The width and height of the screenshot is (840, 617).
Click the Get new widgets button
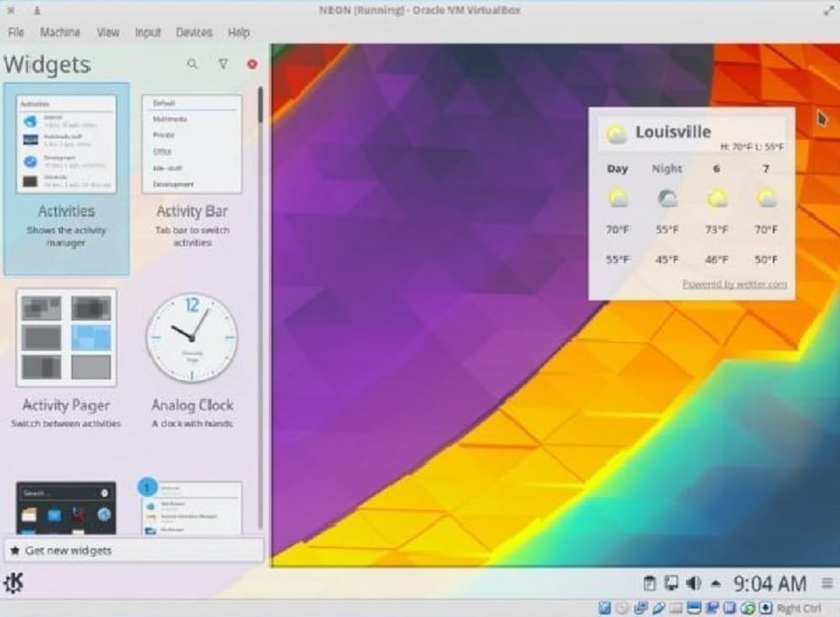134,550
